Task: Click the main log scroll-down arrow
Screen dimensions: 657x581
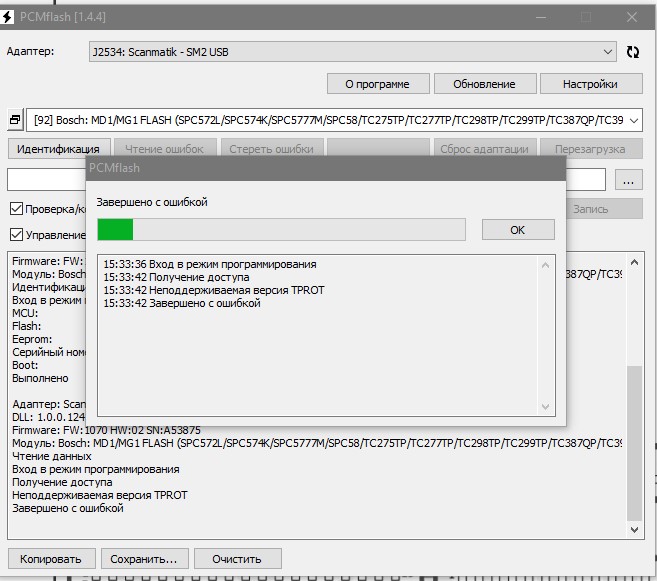Action: [x=635, y=528]
